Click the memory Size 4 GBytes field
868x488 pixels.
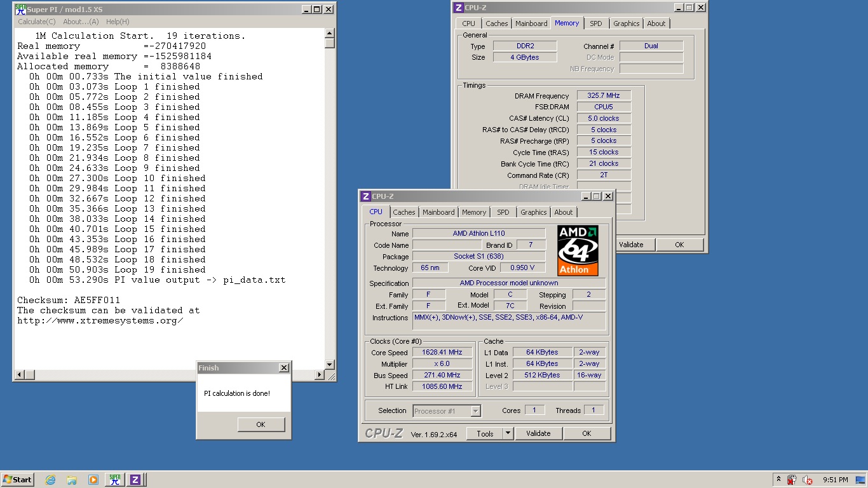525,57
